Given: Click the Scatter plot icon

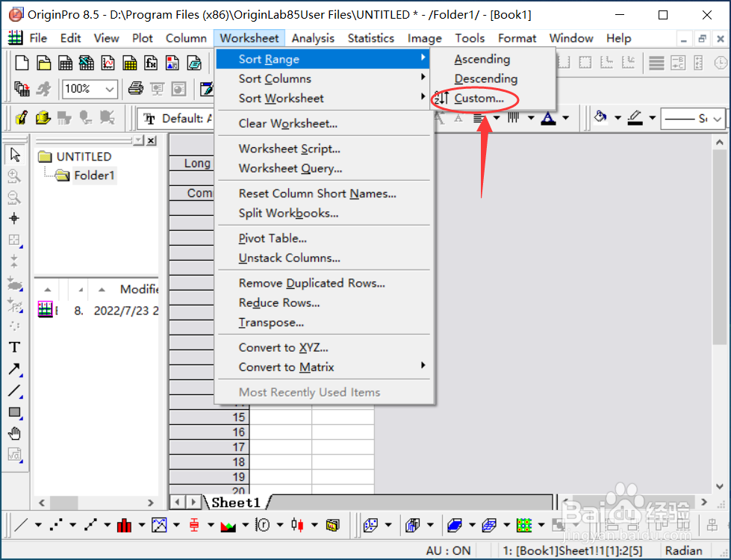Looking at the screenshot, I should pos(56,525).
